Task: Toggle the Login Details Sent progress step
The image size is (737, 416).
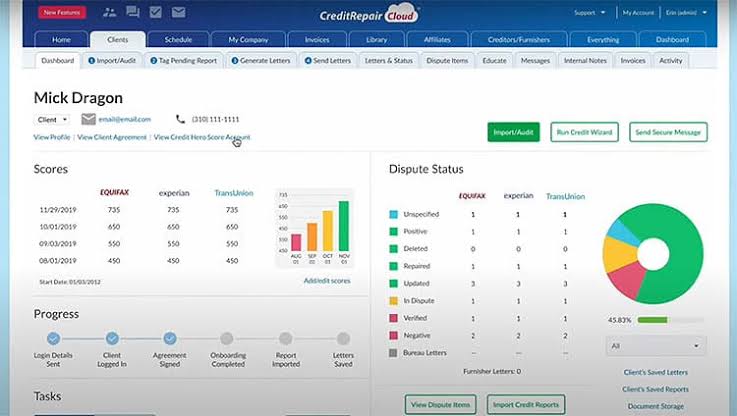Action: [x=54, y=338]
